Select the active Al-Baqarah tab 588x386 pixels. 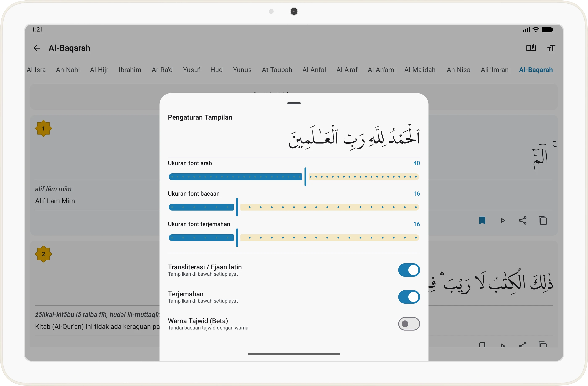point(536,70)
